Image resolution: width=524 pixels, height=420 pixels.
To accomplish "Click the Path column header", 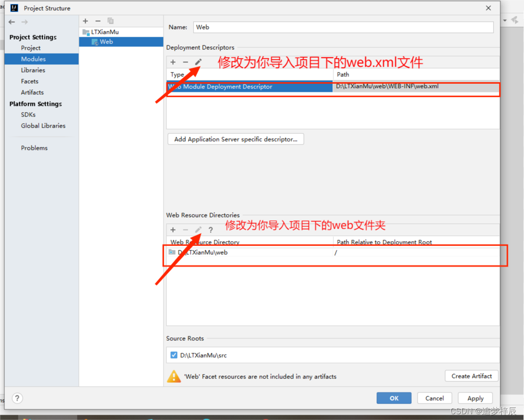I will [416, 74].
